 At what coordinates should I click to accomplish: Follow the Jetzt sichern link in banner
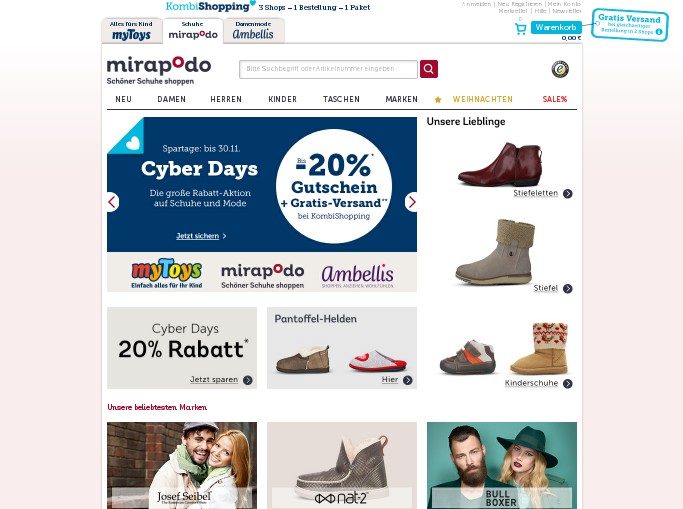(197, 236)
